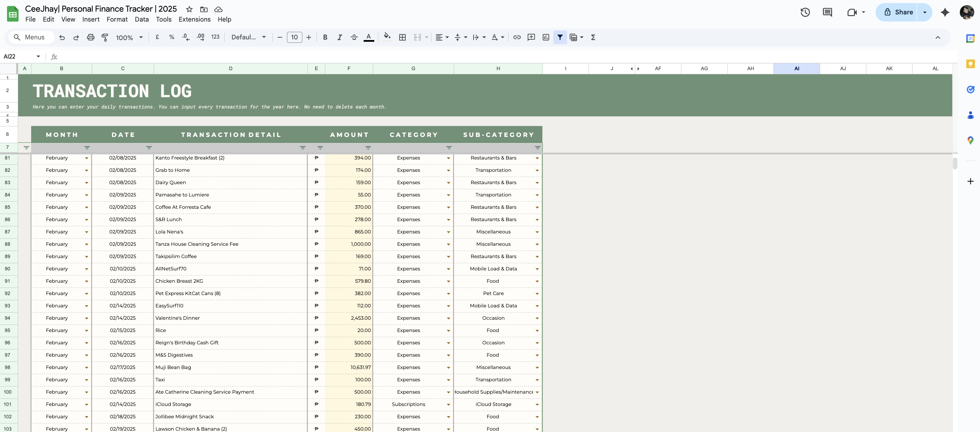
Task: Click the Menus search button
Action: click(x=30, y=37)
